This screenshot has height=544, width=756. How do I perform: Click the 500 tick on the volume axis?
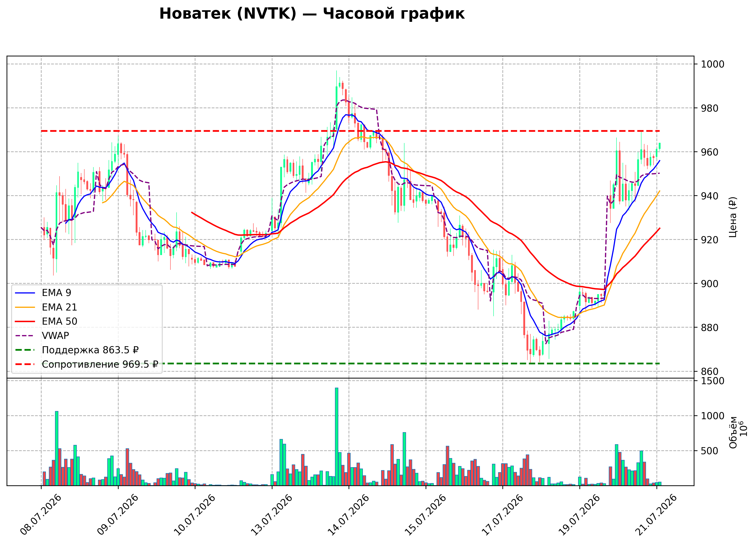coord(710,451)
